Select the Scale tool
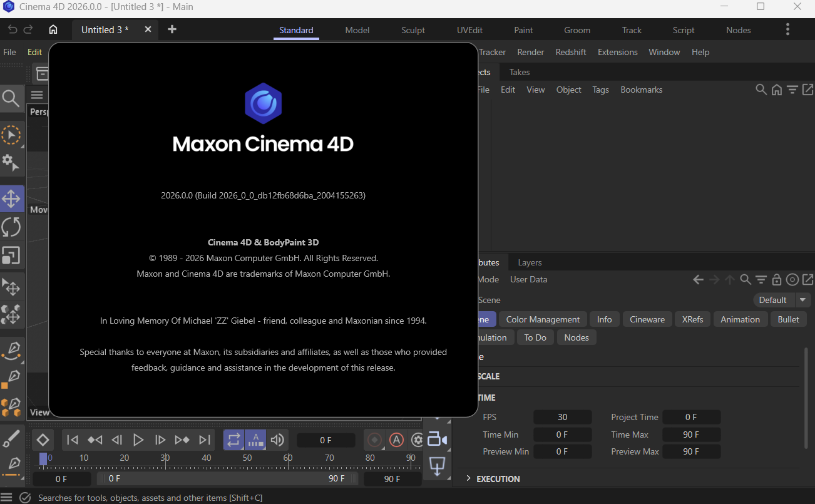815x504 pixels. coord(11,255)
